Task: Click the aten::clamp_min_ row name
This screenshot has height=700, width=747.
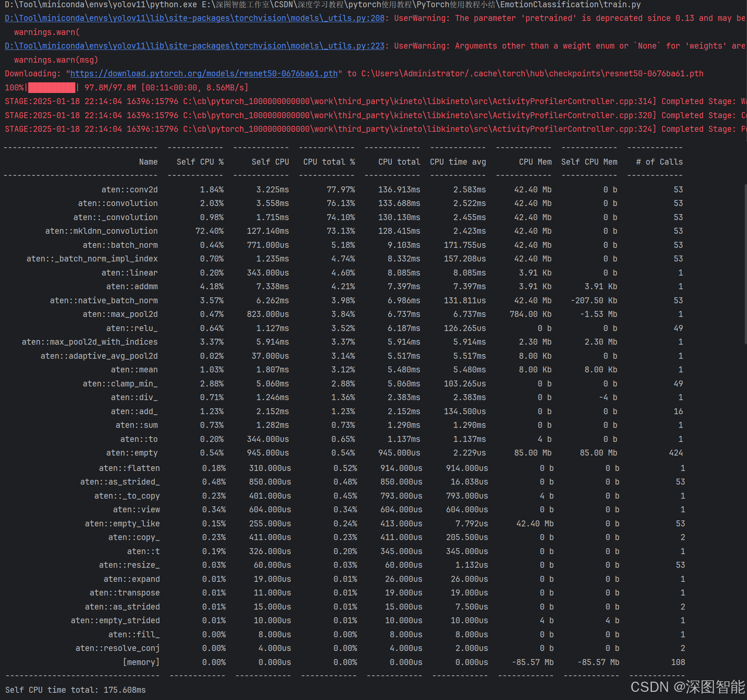Action: (x=120, y=384)
